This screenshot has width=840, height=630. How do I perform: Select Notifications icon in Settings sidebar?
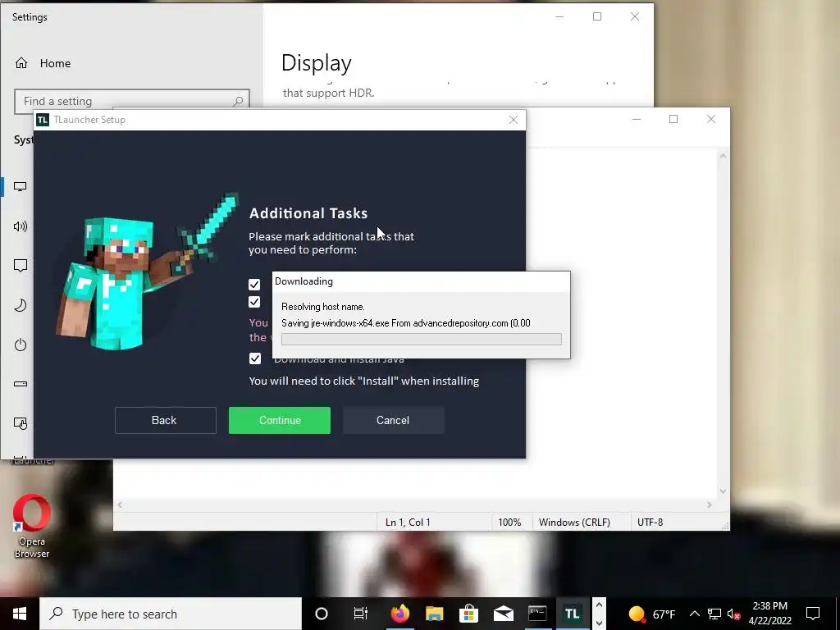pyautogui.click(x=21, y=266)
